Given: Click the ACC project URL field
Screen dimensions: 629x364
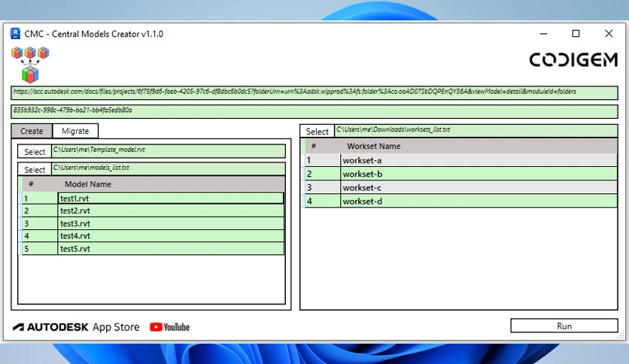Looking at the screenshot, I should point(314,93).
